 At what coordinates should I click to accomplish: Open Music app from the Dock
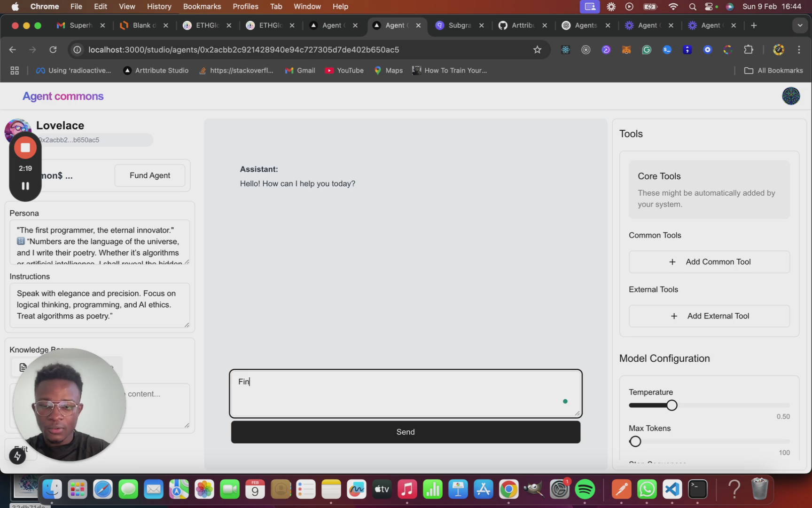407,490
